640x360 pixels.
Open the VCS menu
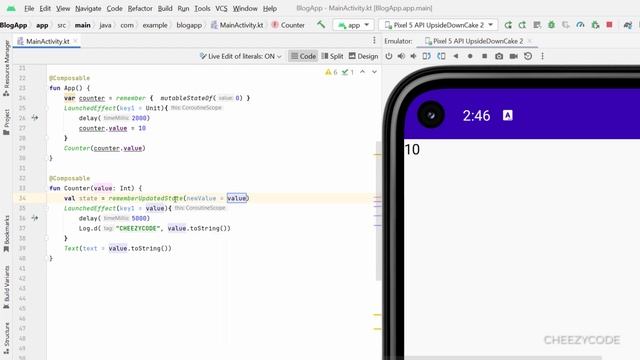point(222,8)
